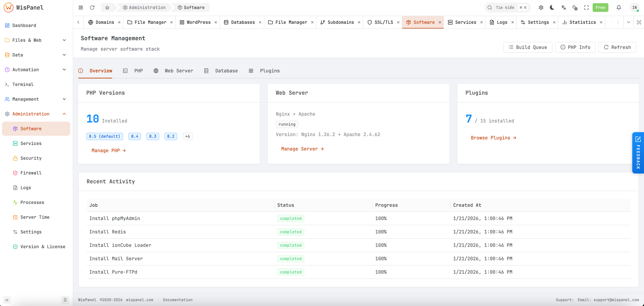Open the Databases tab
644x306 pixels.
pos(242,22)
